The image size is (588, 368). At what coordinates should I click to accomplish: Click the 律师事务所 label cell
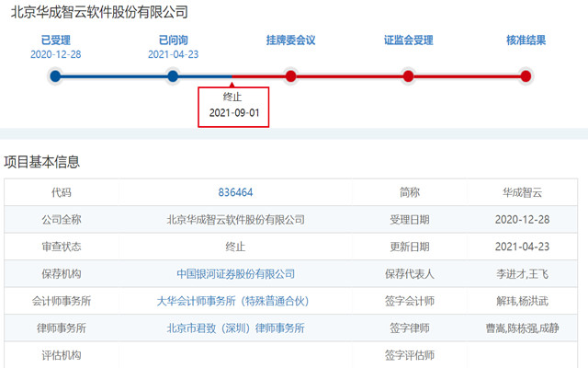[62, 328]
